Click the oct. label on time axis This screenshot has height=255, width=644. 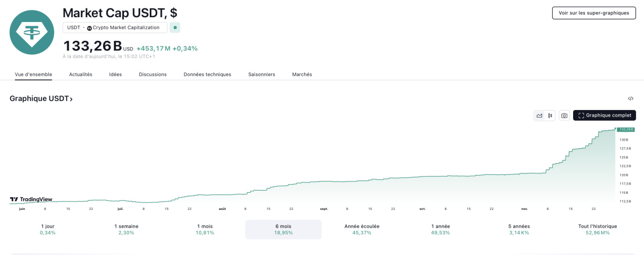click(x=422, y=208)
